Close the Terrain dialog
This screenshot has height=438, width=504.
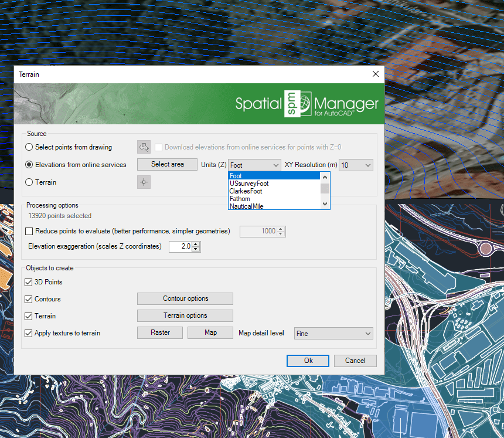coord(376,74)
